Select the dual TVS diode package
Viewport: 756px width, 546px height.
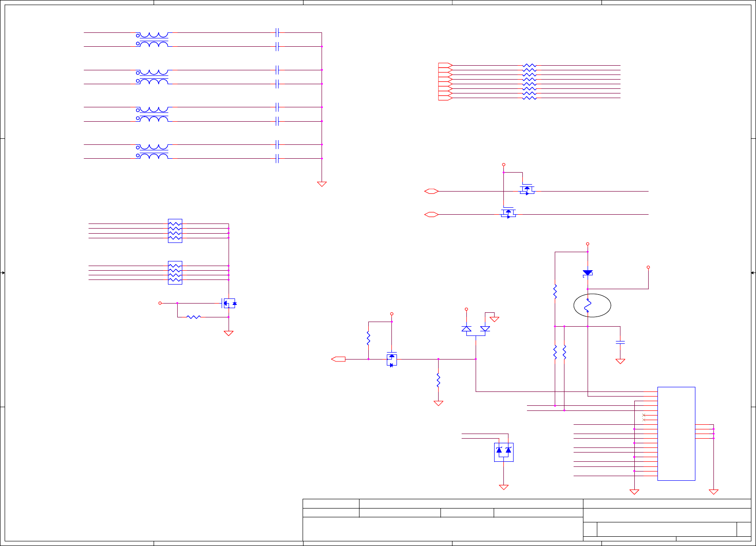504,452
